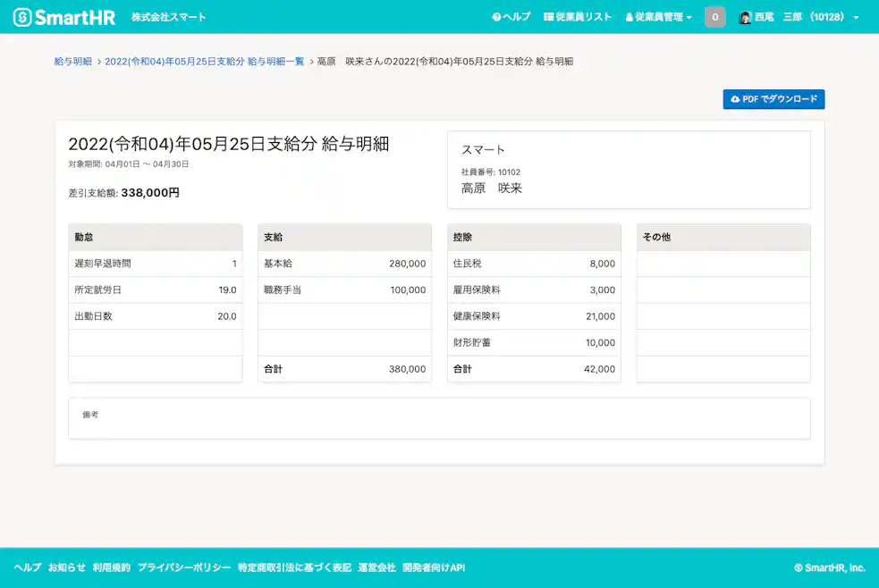Click the 従業員管理 person icon
Viewport: 879px width, 588px height.
coord(628,15)
